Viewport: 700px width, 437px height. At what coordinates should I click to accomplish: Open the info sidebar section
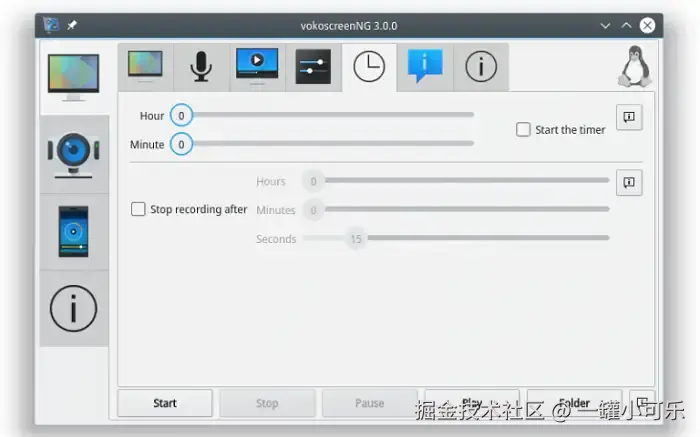pos(74,308)
